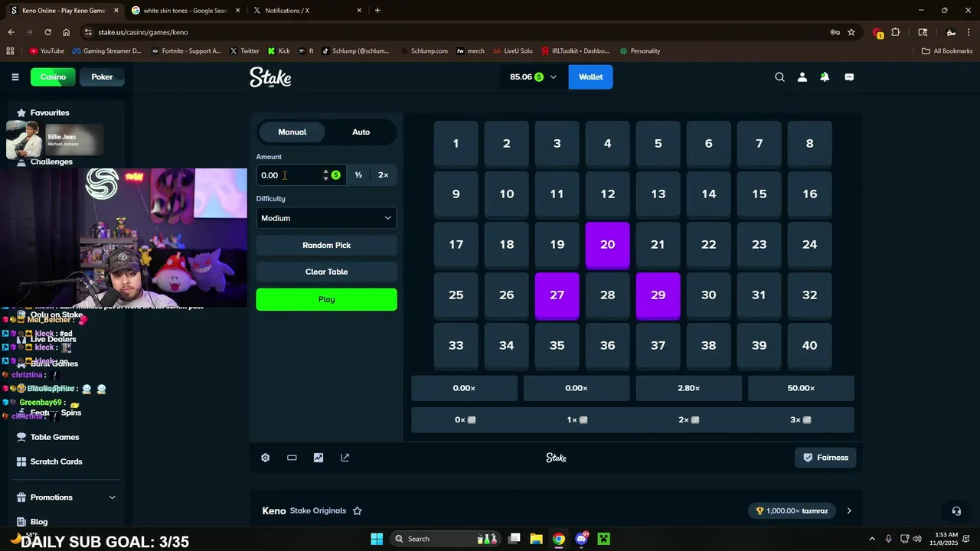980x551 pixels.
Task: Open the tazmraz leaderboard chevron
Action: [x=848, y=510]
